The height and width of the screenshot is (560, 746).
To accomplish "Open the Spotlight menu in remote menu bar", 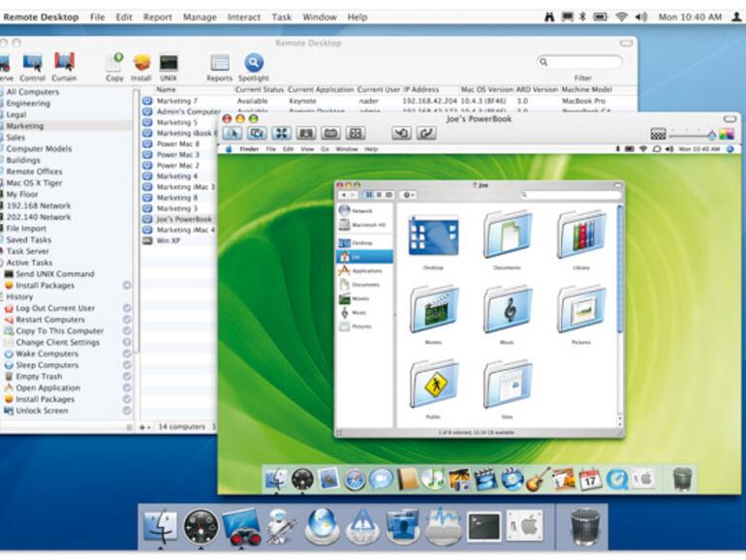I will coord(730,149).
